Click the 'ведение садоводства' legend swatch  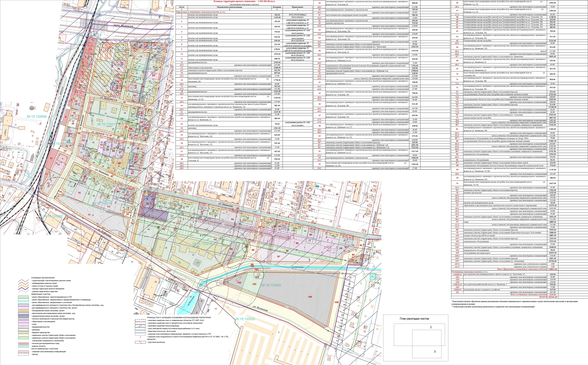tap(23, 332)
